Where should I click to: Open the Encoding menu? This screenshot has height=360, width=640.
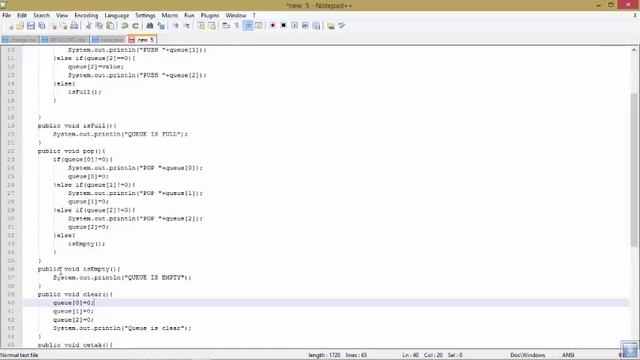coord(86,16)
